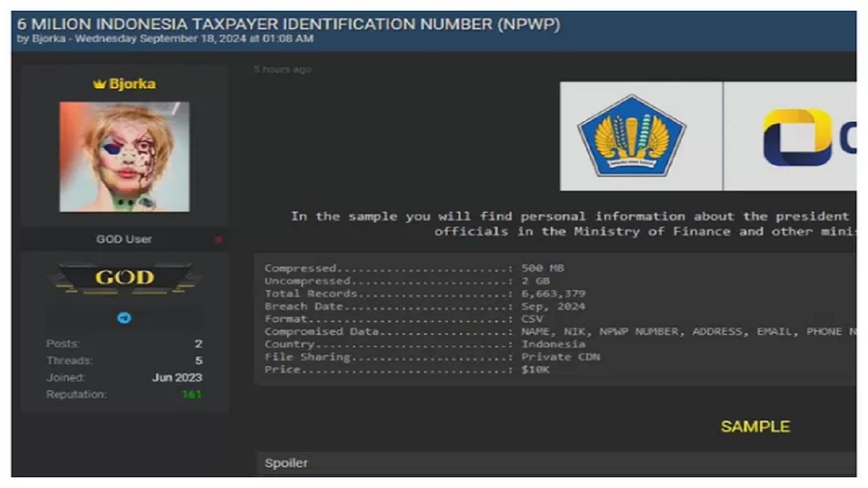The image size is (868, 488).
Task: Click the '5 hours ago' post timestamp
Action: (x=283, y=70)
